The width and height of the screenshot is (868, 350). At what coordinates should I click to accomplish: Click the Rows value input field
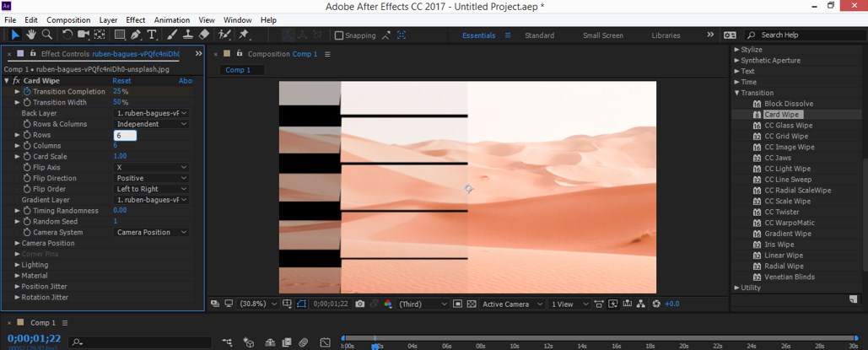pos(125,135)
